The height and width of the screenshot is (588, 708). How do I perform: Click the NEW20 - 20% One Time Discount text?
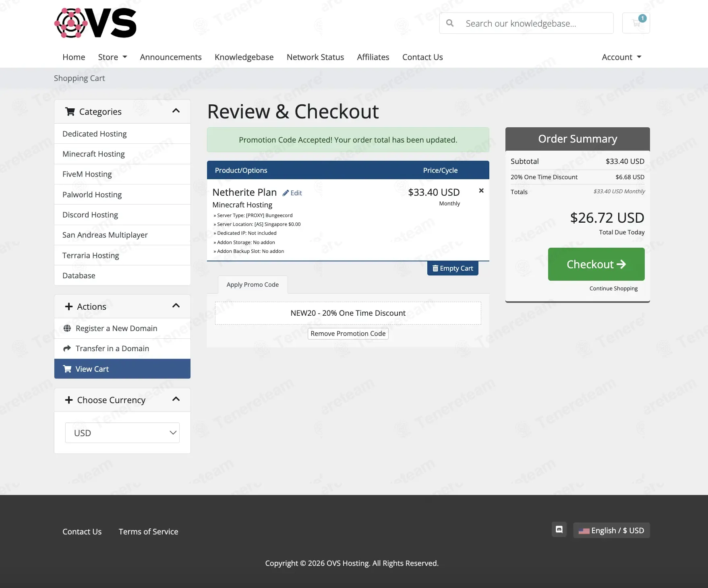click(x=348, y=313)
